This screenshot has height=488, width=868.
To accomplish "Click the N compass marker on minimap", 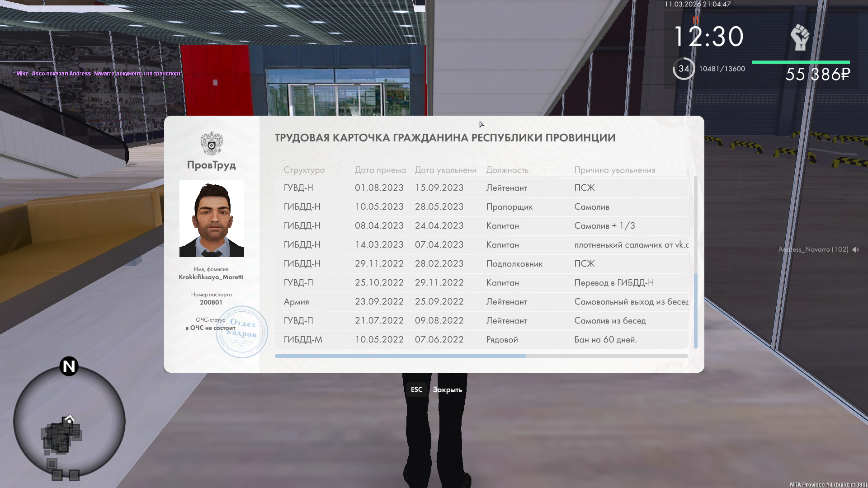I will click(69, 366).
